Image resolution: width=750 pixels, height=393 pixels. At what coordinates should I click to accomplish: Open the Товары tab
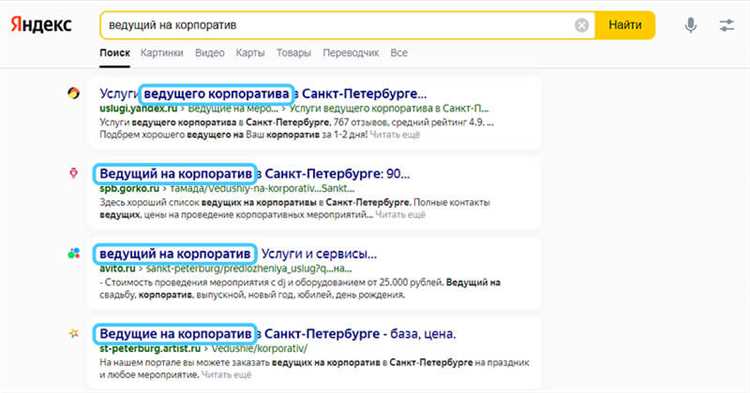pos(294,53)
